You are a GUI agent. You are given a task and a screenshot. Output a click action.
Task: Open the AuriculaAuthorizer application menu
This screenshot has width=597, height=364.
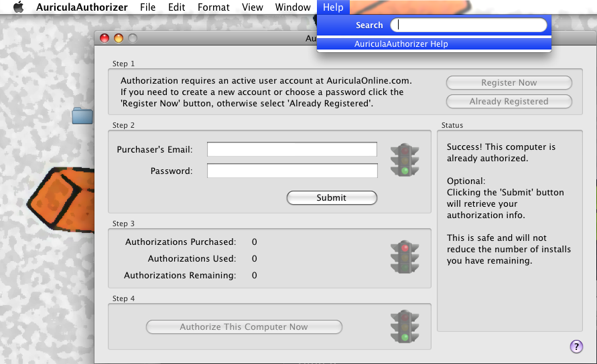(82, 7)
